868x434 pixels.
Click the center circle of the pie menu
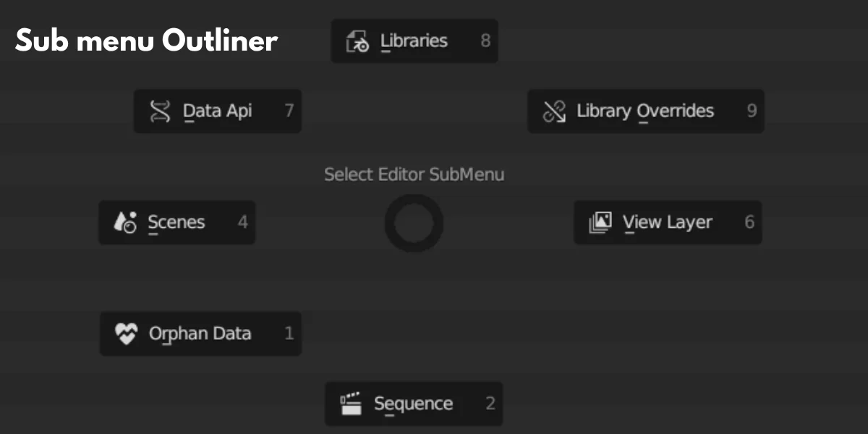tap(414, 223)
